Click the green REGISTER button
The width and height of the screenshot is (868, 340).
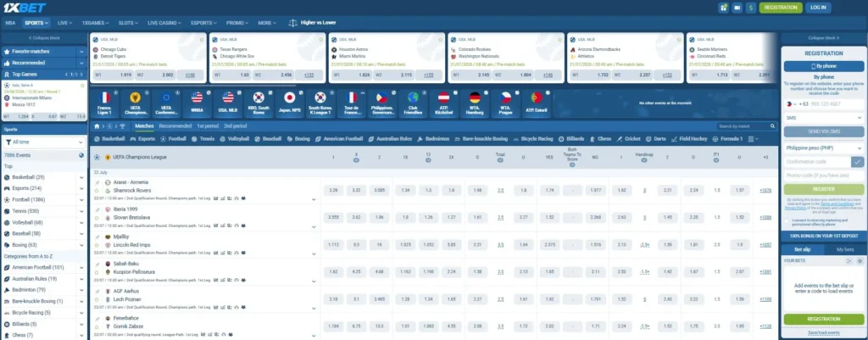point(824,189)
